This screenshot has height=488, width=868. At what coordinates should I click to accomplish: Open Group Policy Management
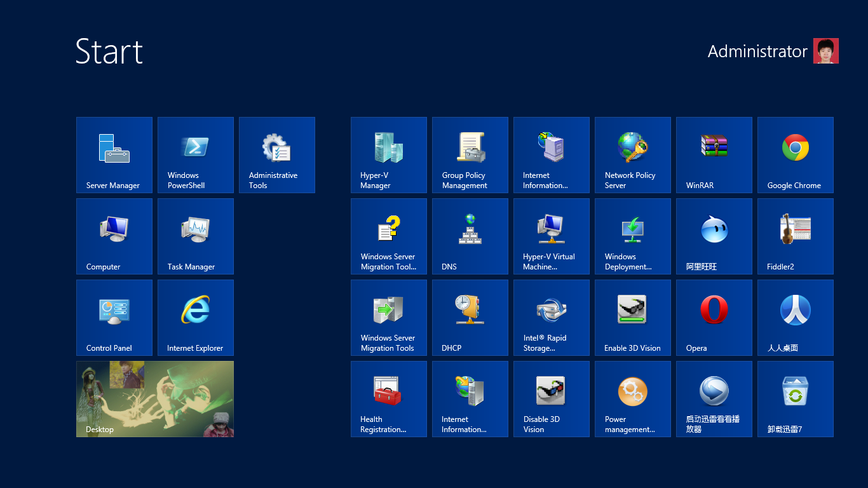pos(470,155)
